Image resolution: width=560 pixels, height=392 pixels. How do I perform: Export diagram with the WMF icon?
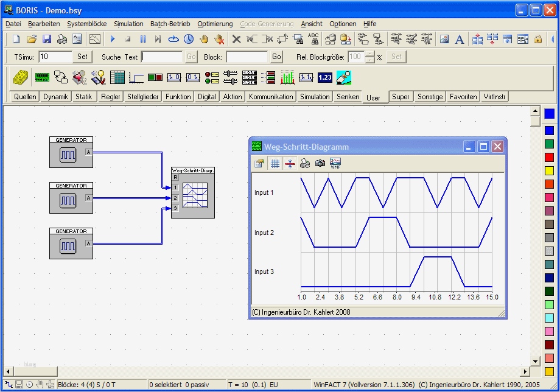click(336, 163)
